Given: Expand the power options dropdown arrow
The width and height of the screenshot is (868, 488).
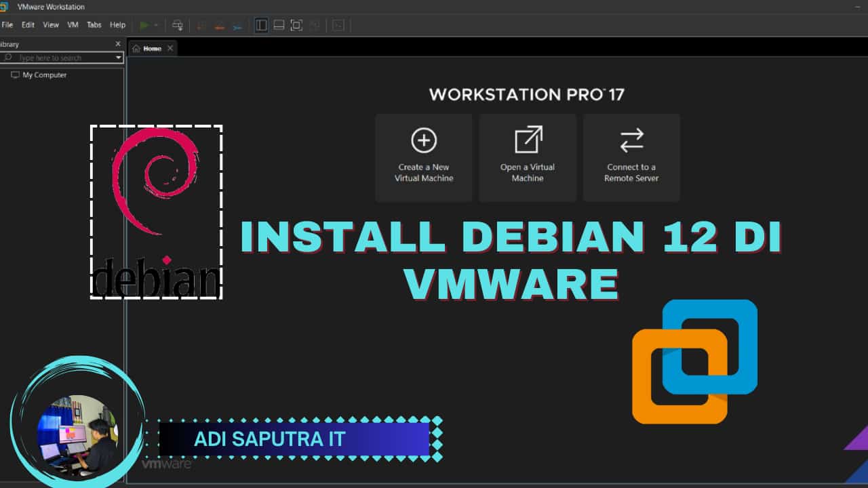Looking at the screenshot, I should pos(156,25).
